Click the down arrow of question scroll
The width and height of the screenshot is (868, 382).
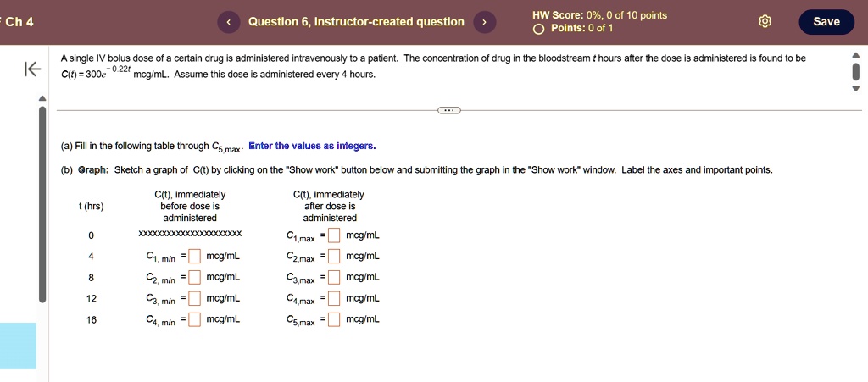point(855,88)
